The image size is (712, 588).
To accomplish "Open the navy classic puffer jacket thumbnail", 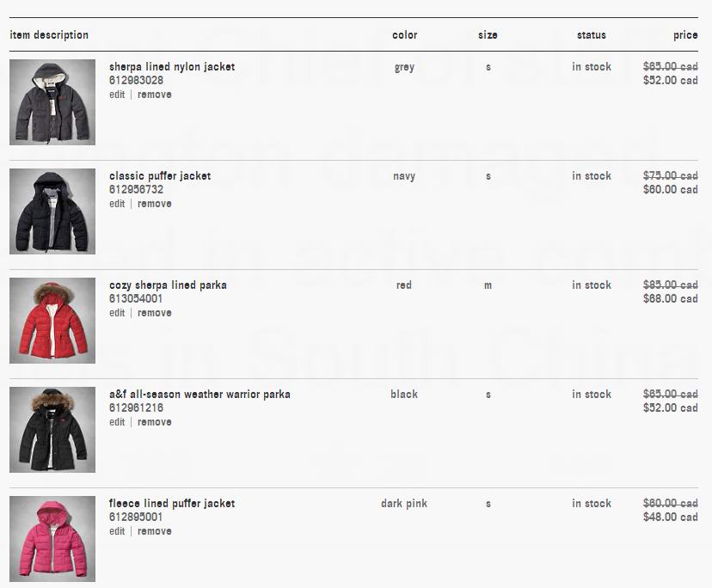I will tap(52, 211).
